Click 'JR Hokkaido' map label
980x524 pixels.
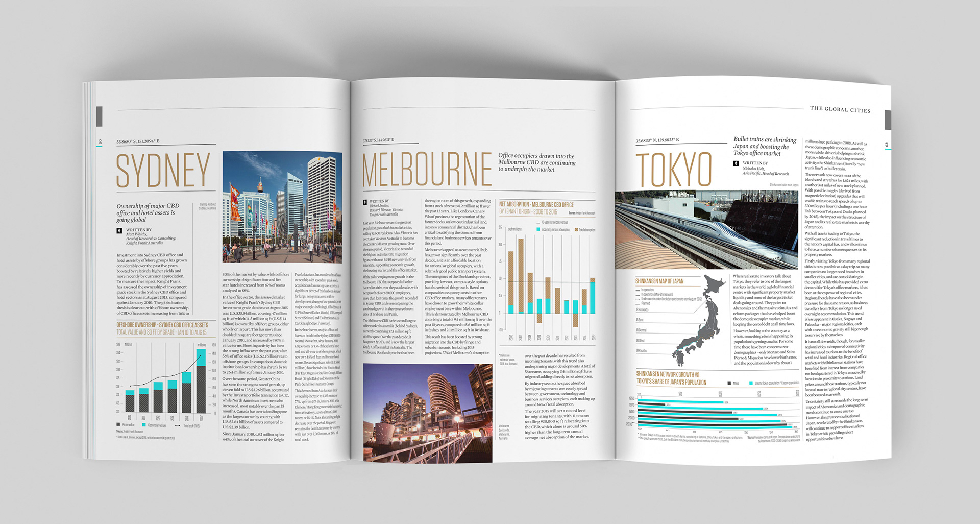click(x=642, y=309)
